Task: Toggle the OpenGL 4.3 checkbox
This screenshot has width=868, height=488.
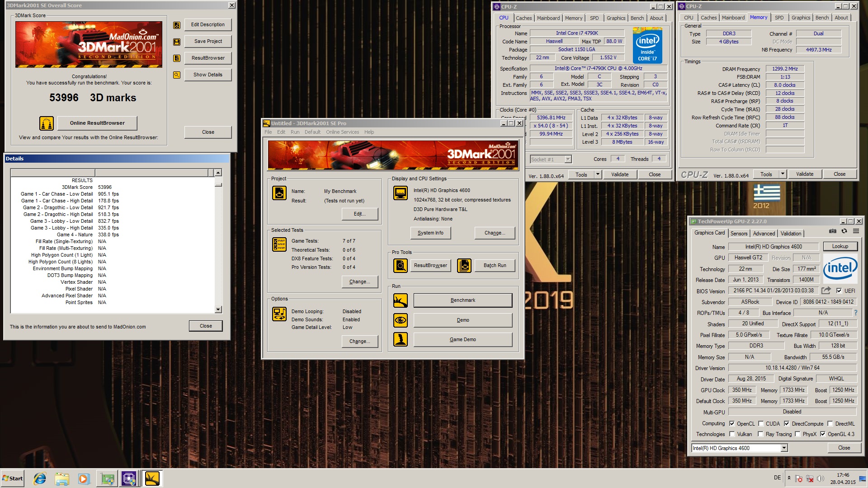Action: (823, 434)
